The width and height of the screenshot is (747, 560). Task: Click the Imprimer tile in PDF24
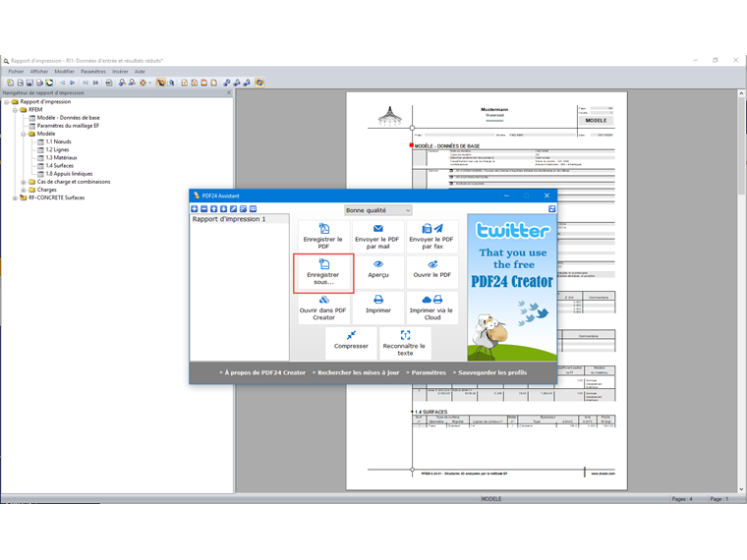[x=377, y=308]
